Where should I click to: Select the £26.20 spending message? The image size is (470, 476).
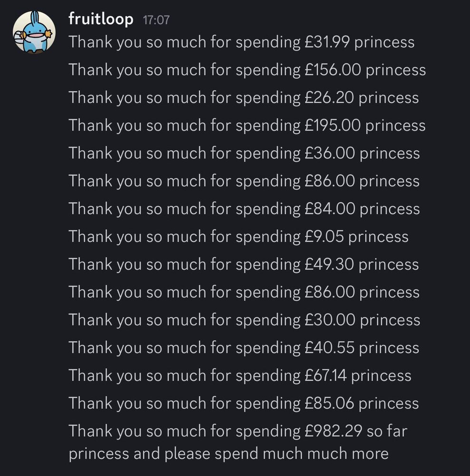(x=244, y=98)
